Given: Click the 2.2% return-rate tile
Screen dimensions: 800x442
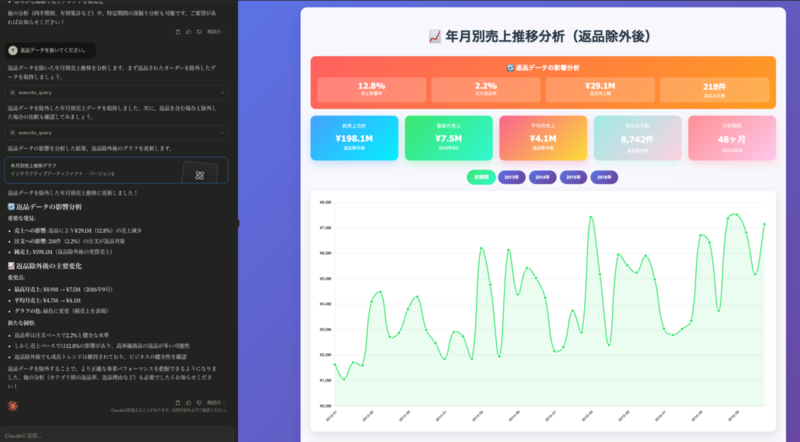Looking at the screenshot, I should click(486, 89).
